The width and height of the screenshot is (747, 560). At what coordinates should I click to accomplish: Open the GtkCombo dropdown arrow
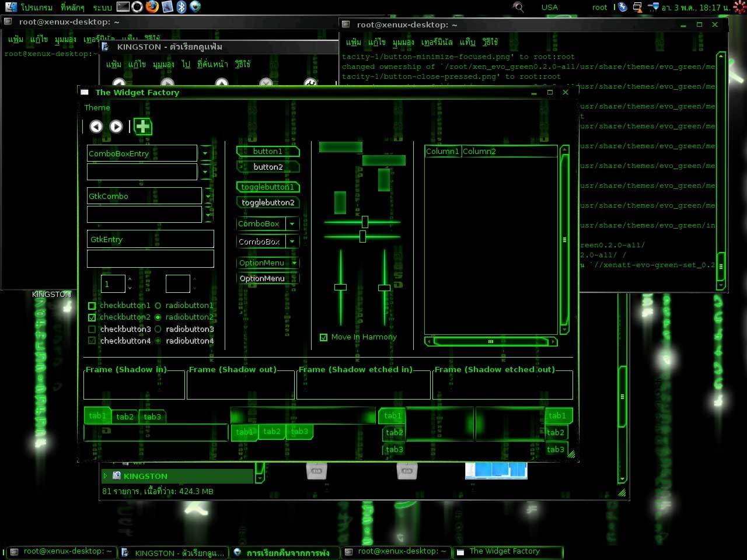click(x=208, y=196)
